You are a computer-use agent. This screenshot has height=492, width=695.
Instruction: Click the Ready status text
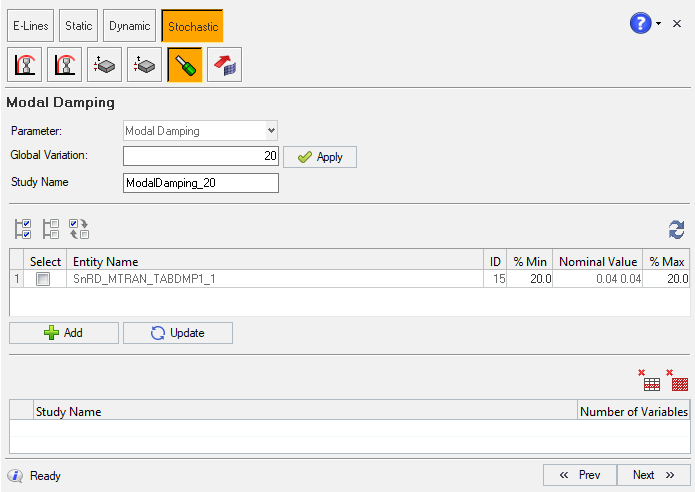pos(45,476)
